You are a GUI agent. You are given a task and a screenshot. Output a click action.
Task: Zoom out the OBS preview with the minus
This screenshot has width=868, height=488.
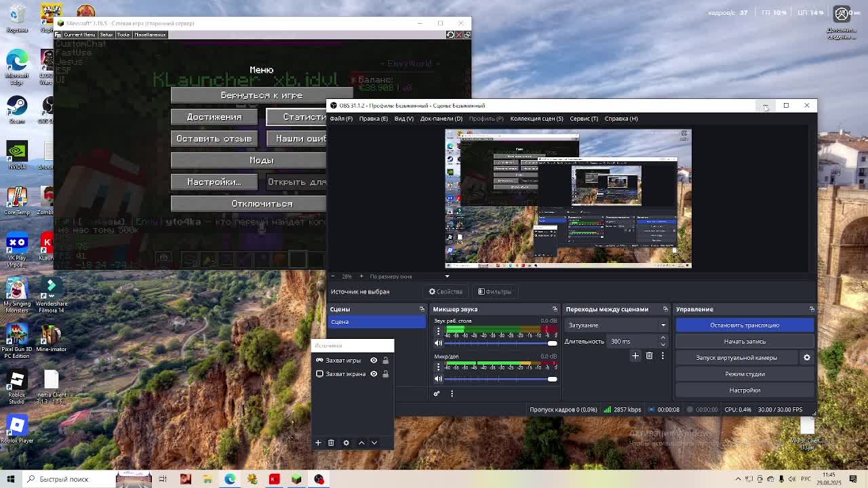(332, 277)
